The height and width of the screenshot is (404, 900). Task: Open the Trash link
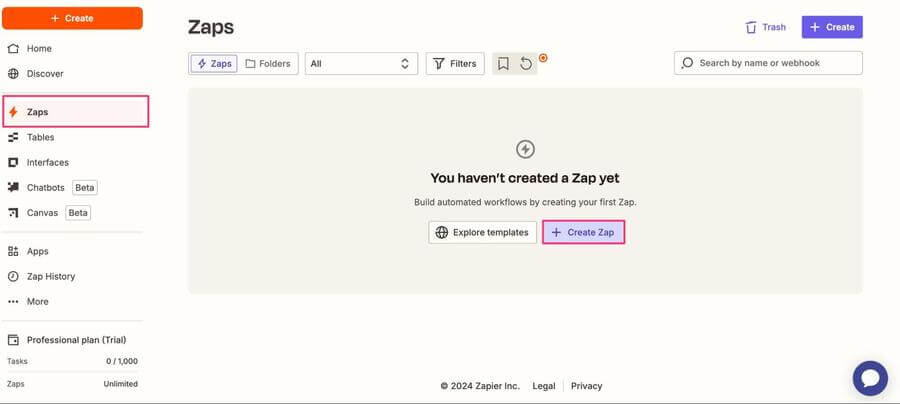pyautogui.click(x=765, y=27)
